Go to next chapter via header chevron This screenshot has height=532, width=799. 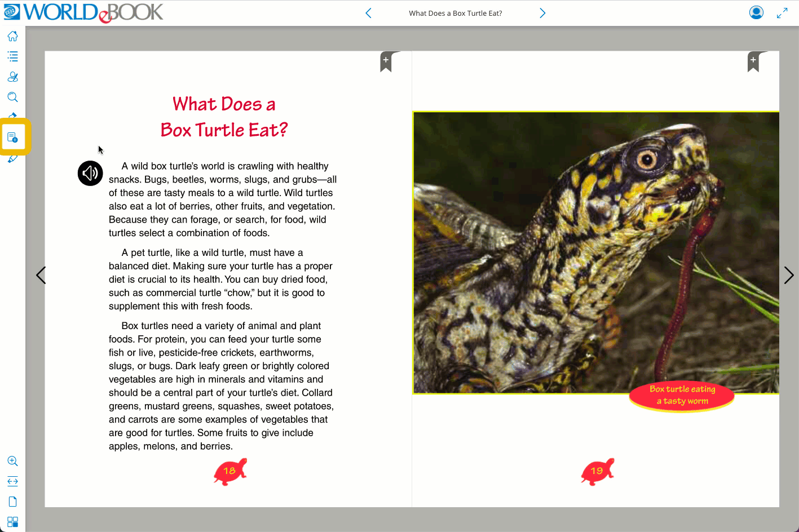click(542, 13)
